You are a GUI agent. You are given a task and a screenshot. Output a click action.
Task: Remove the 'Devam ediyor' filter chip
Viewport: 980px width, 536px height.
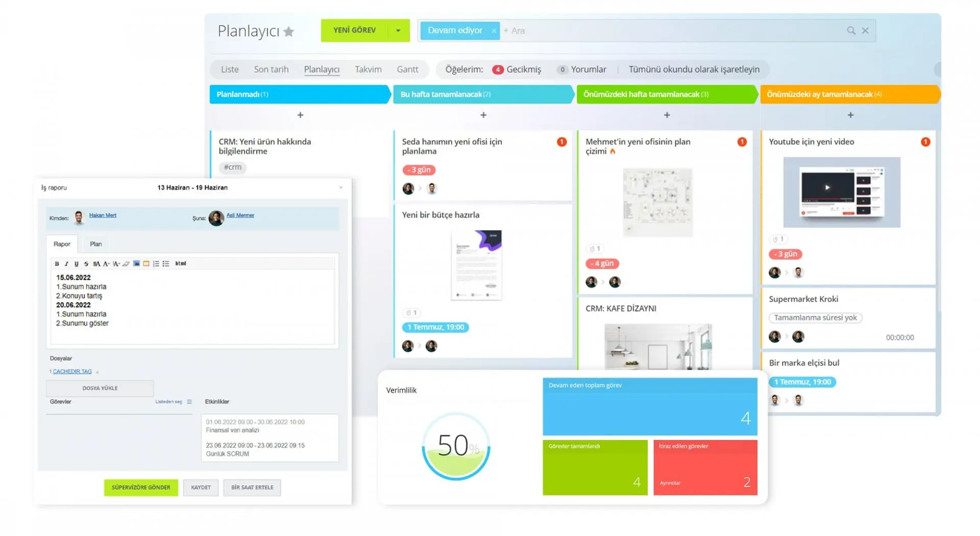click(x=494, y=31)
